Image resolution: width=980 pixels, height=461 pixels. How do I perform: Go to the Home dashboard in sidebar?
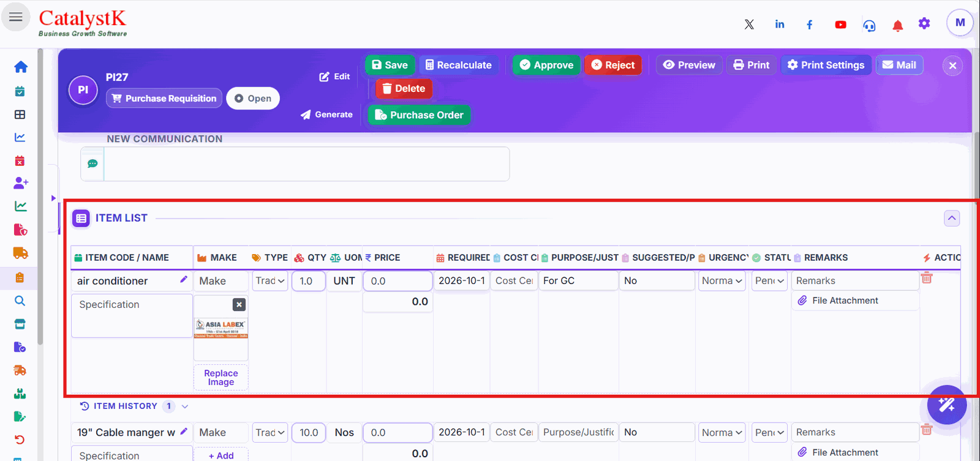point(20,67)
